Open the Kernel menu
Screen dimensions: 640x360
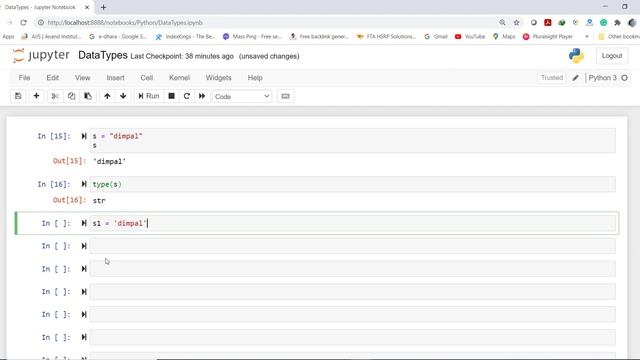[x=179, y=78]
